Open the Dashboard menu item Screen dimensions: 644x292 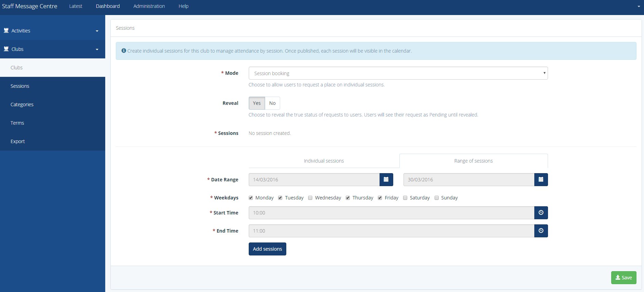108,6
